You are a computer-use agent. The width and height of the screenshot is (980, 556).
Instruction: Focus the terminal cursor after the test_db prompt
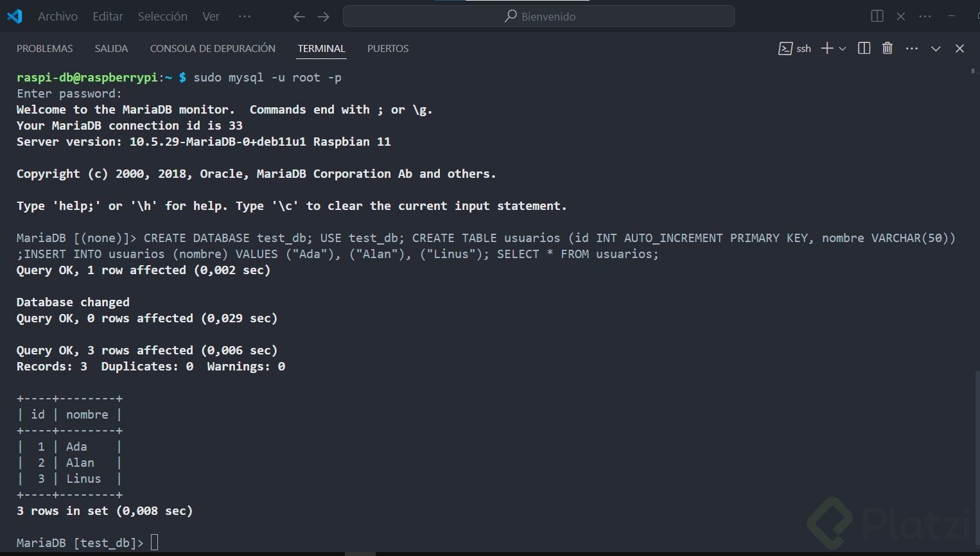pos(154,543)
